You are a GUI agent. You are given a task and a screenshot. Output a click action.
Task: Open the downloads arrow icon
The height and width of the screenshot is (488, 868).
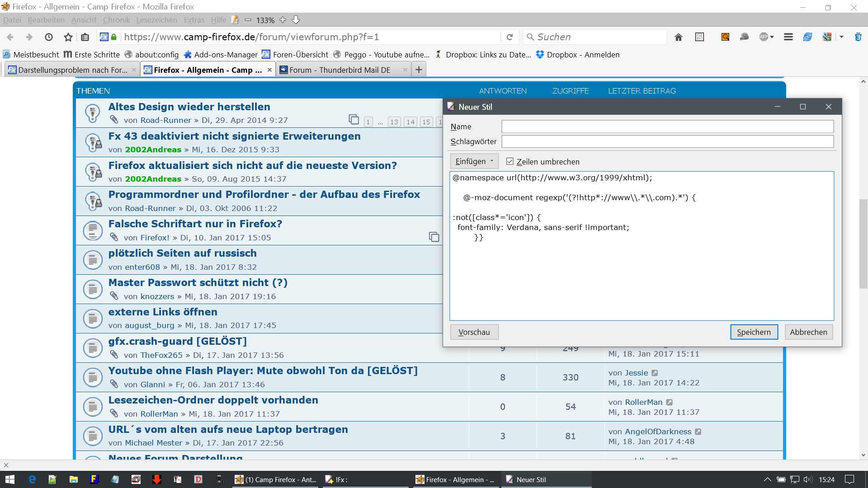(x=296, y=20)
